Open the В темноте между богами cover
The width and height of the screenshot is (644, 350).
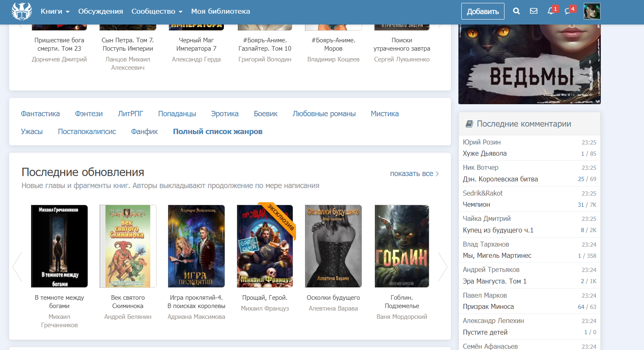[x=59, y=246]
